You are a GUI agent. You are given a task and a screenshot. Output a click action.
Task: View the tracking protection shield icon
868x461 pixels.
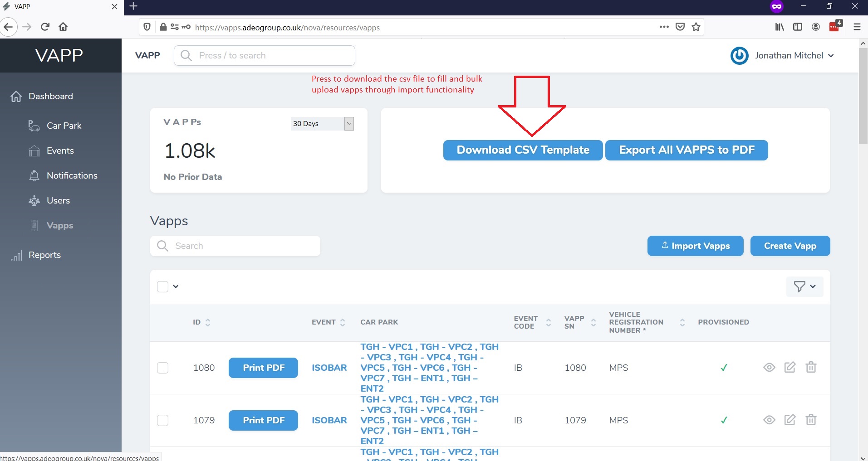click(x=147, y=27)
